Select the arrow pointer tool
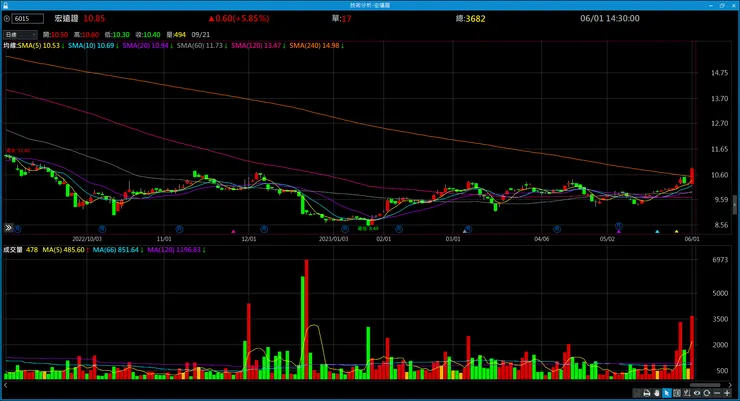Image resolution: width=740 pixels, height=401 pixels. [666, 393]
